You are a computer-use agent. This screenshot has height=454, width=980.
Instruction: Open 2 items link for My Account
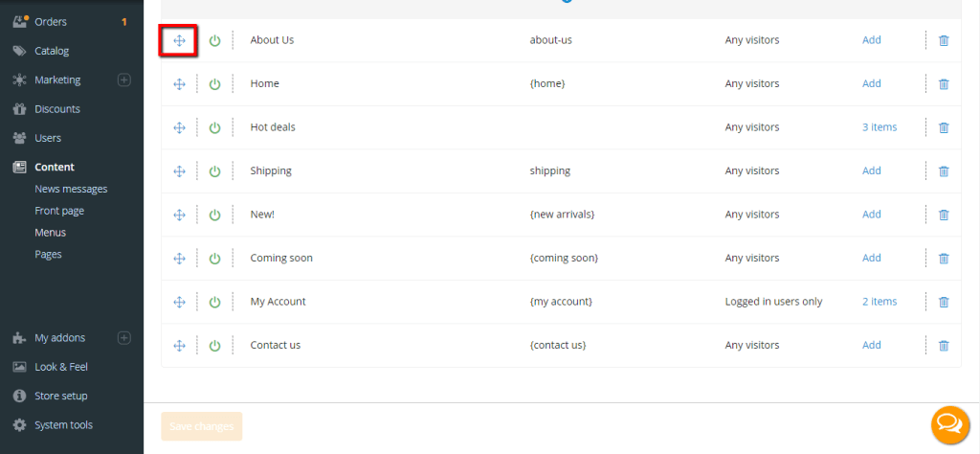coord(880,302)
